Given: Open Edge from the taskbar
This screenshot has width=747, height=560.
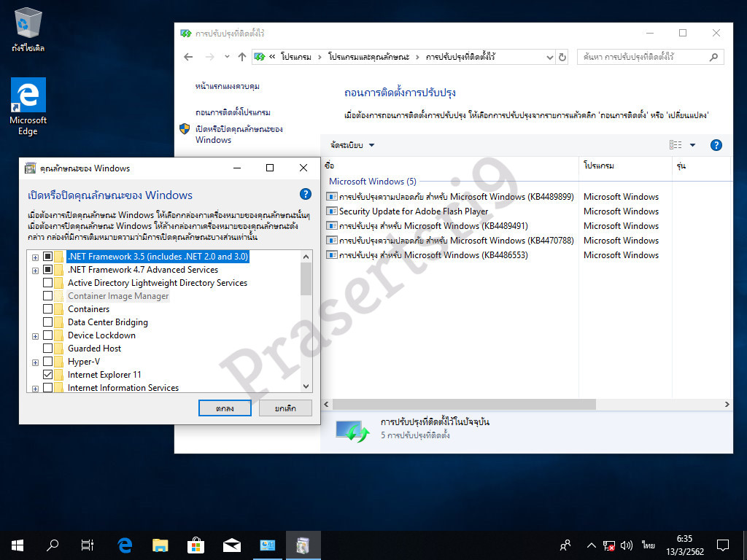Looking at the screenshot, I should [125, 545].
